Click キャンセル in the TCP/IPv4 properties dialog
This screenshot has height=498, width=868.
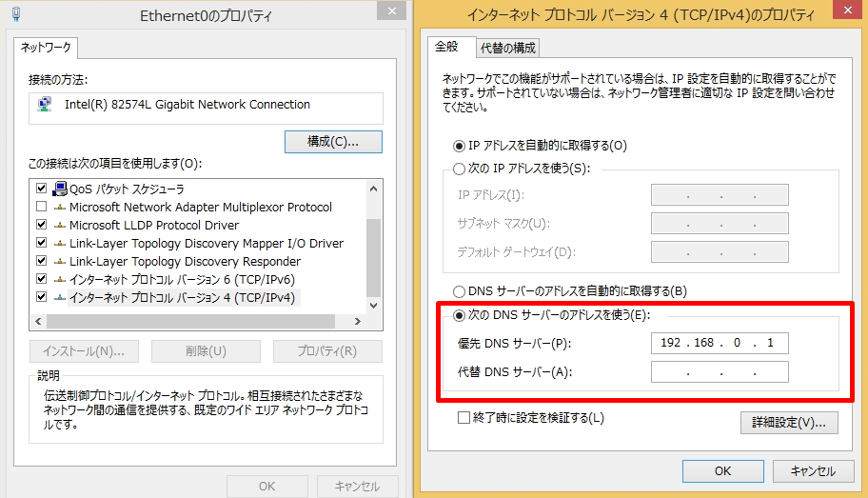click(813, 470)
